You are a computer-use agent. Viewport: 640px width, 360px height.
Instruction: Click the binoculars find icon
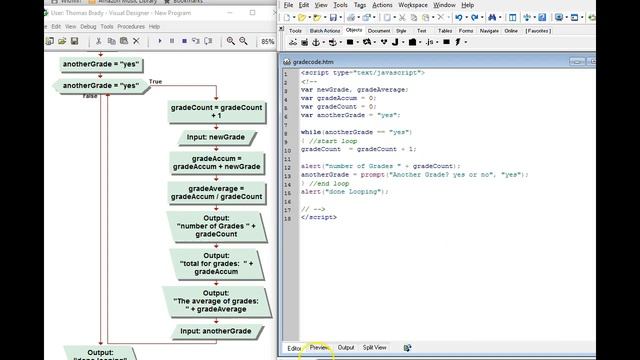(492, 18)
